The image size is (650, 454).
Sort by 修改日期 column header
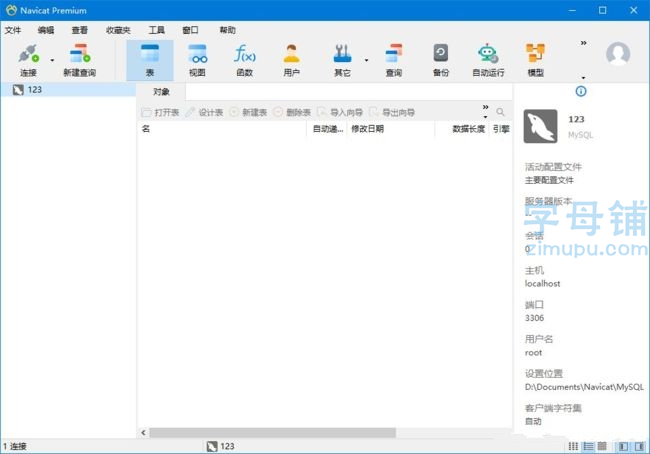coord(391,129)
